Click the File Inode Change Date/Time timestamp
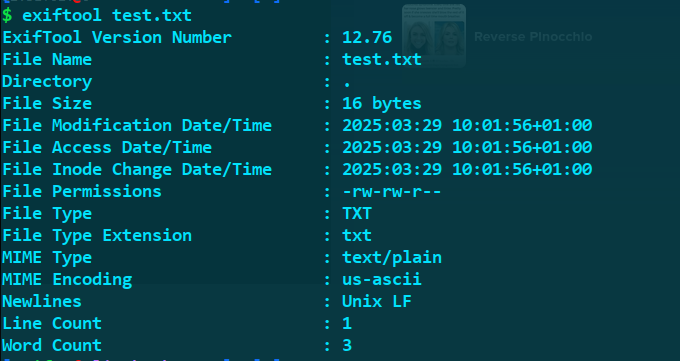 (x=467, y=169)
